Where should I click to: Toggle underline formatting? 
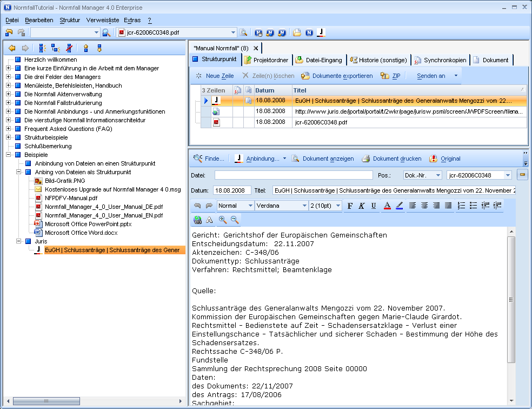[x=373, y=206]
